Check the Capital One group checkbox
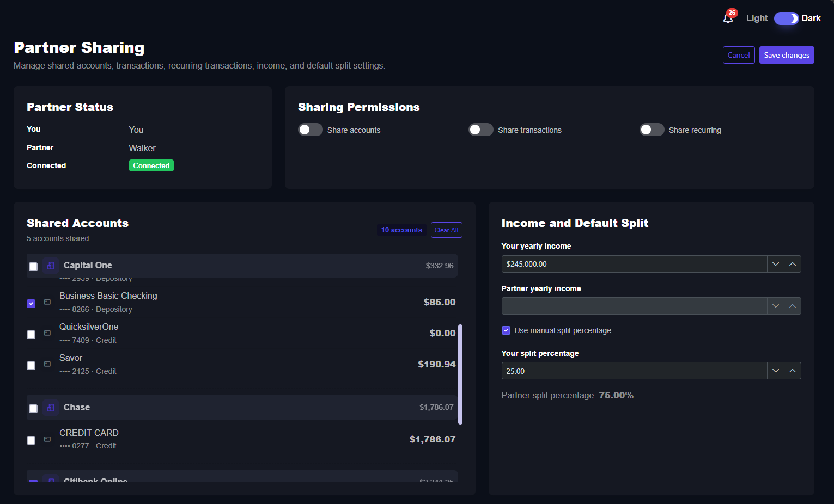This screenshot has width=834, height=504. click(x=33, y=267)
